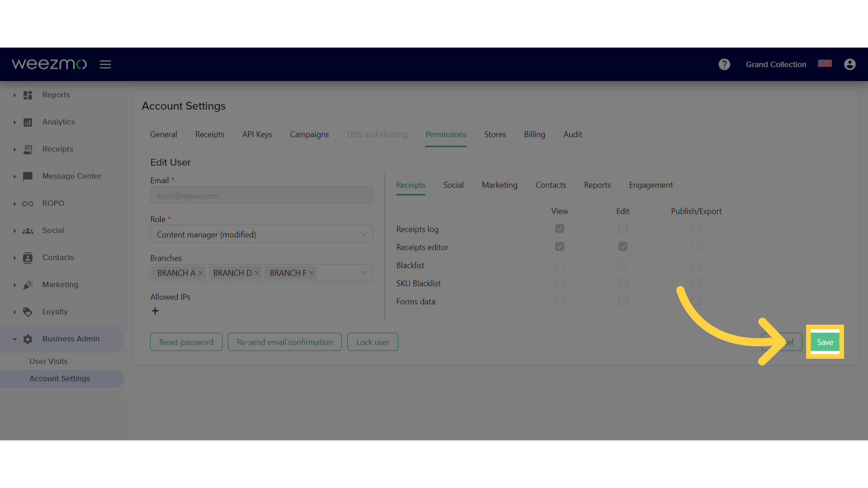Click Re-send email confirmation button
The image size is (868, 488).
click(285, 342)
